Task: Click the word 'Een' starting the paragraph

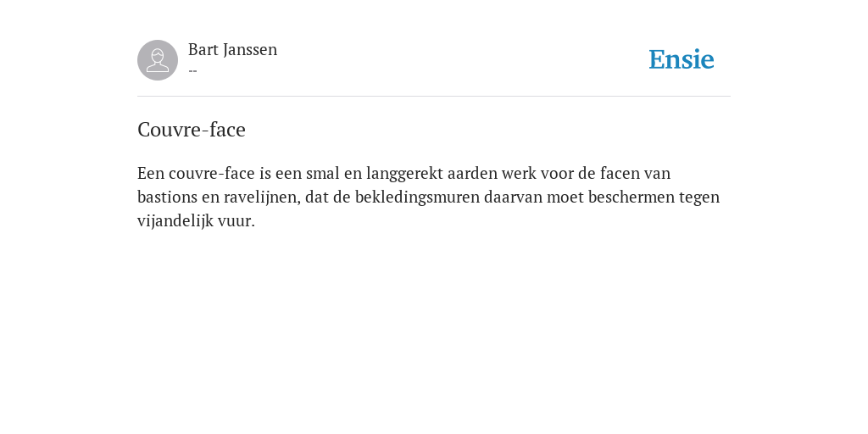Action: pyautogui.click(x=151, y=173)
